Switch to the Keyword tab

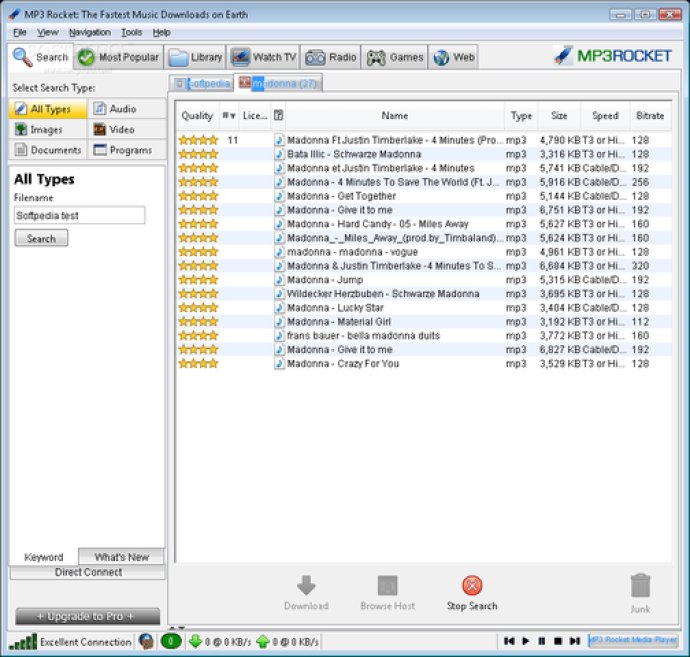(44, 557)
